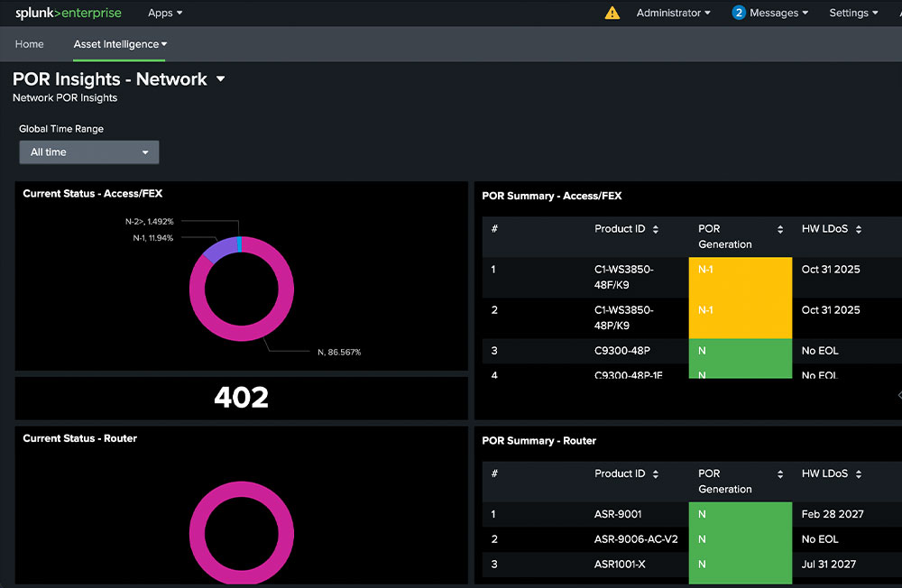
Task: Click the 402 single value total
Action: (241, 398)
